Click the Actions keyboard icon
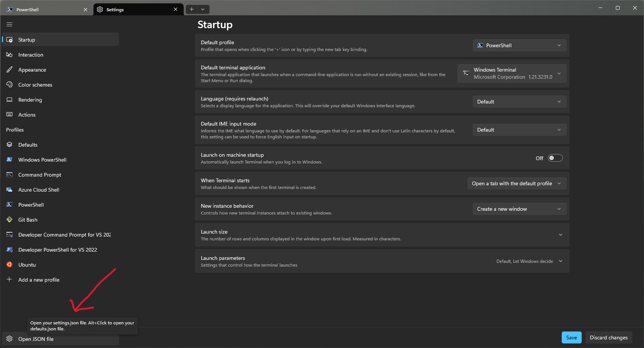This screenshot has width=644, height=348. (x=9, y=115)
